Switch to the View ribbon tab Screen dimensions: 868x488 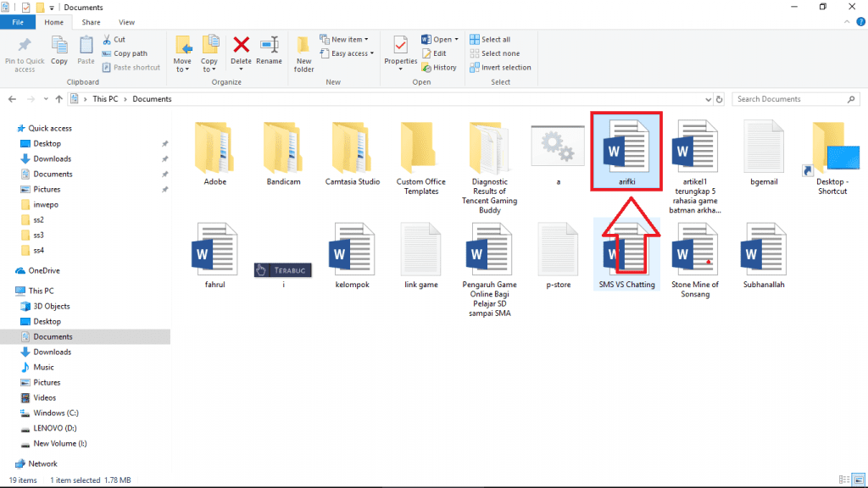(127, 22)
